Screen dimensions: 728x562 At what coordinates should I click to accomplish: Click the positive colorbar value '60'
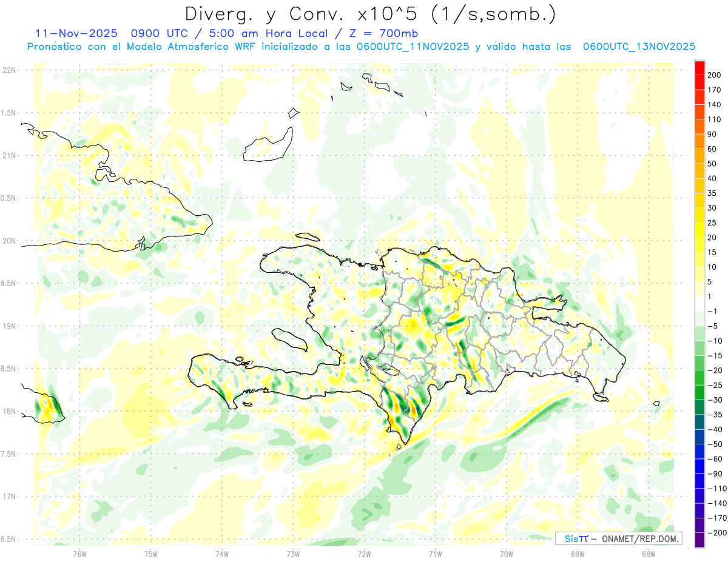713,149
